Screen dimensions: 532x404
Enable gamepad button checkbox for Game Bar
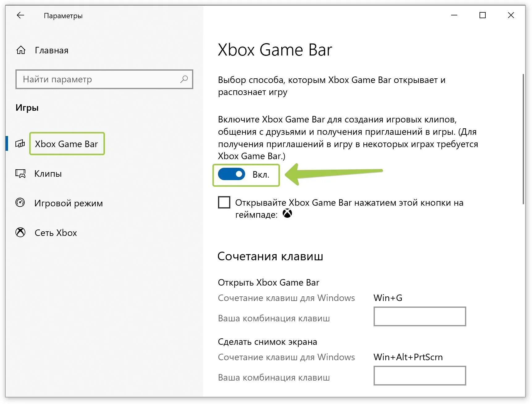(x=224, y=202)
